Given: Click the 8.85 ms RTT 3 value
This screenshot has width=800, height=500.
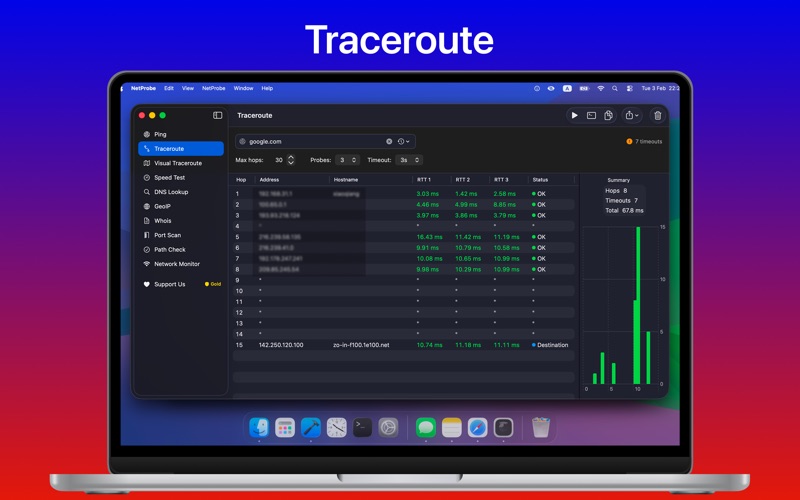Looking at the screenshot, I should point(504,205).
